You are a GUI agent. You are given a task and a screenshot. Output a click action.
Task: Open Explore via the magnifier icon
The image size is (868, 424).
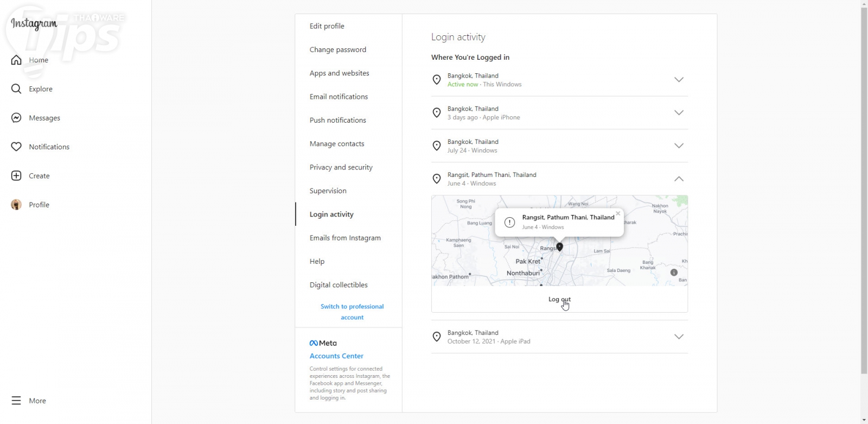click(x=16, y=89)
